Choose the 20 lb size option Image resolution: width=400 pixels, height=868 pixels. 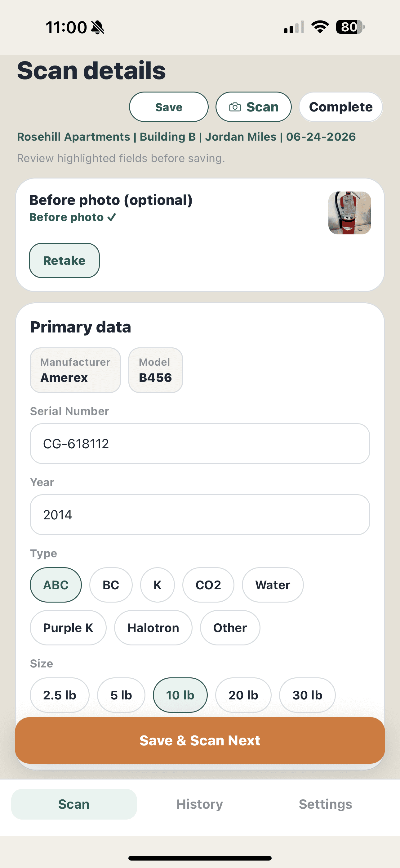pos(243,695)
